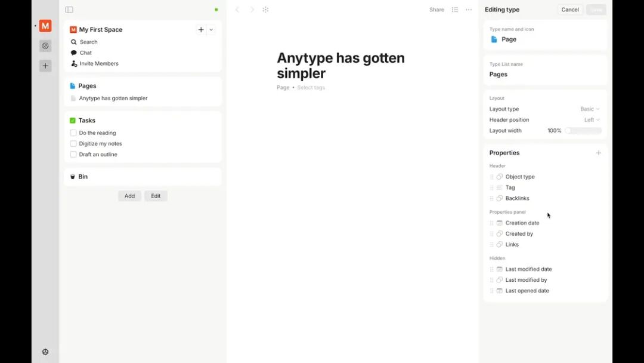Open the three-dot more menu
The height and width of the screenshot is (363, 644).
click(469, 10)
